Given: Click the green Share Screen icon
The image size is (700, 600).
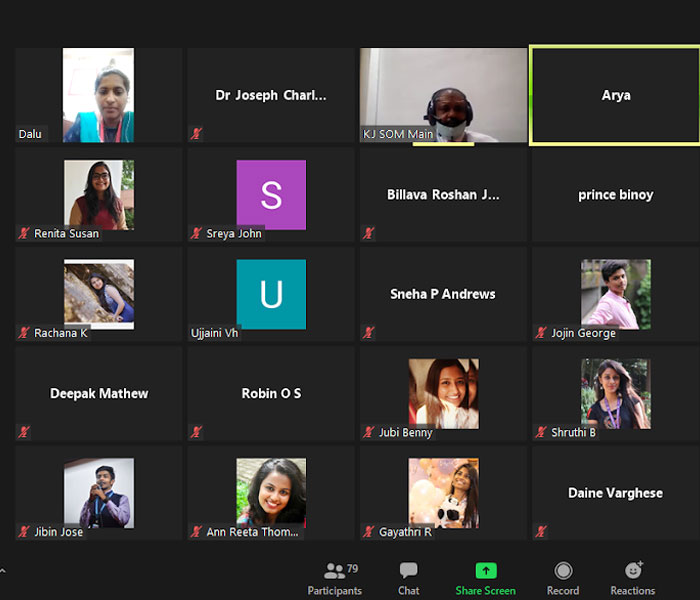Looking at the screenshot, I should point(486,570).
